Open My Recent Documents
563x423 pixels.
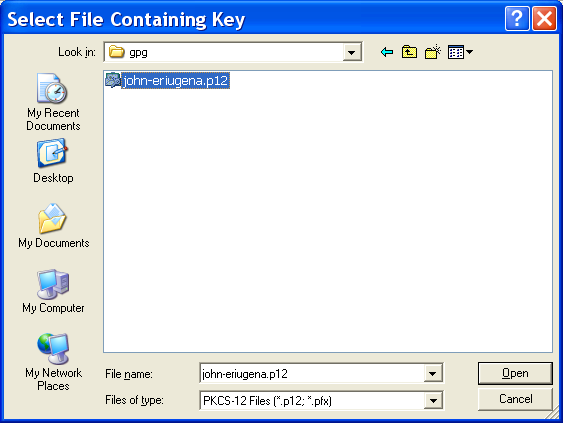click(x=53, y=102)
